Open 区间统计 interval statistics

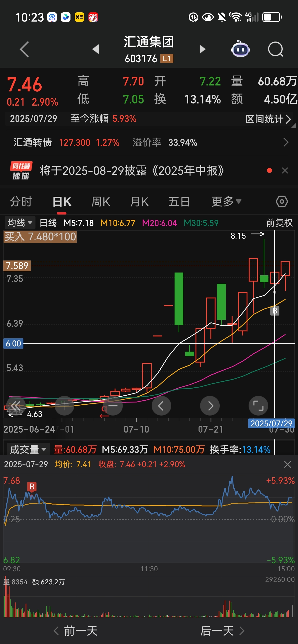(x=268, y=119)
